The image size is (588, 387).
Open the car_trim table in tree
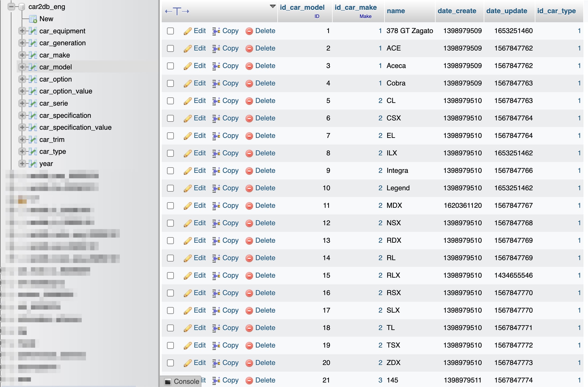point(52,139)
